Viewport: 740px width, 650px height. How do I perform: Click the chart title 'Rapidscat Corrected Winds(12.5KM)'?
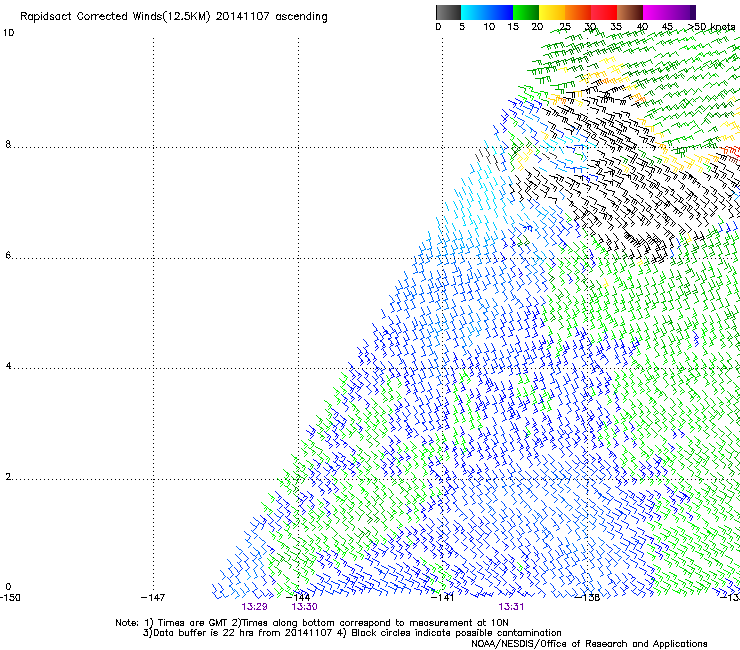coord(115,17)
